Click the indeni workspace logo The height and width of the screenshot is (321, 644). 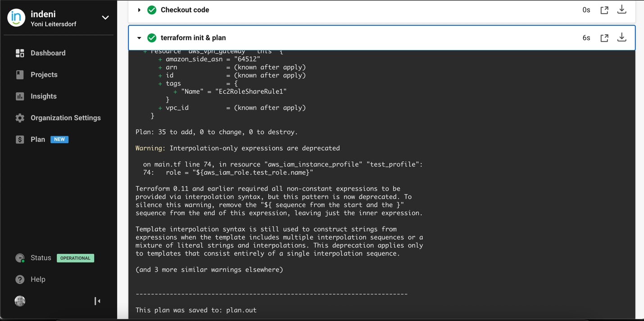16,18
